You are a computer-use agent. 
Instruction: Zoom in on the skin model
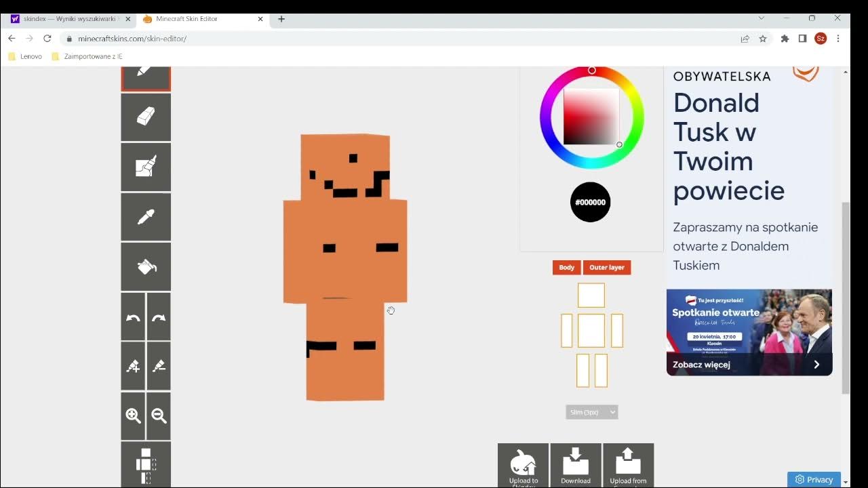click(x=133, y=416)
